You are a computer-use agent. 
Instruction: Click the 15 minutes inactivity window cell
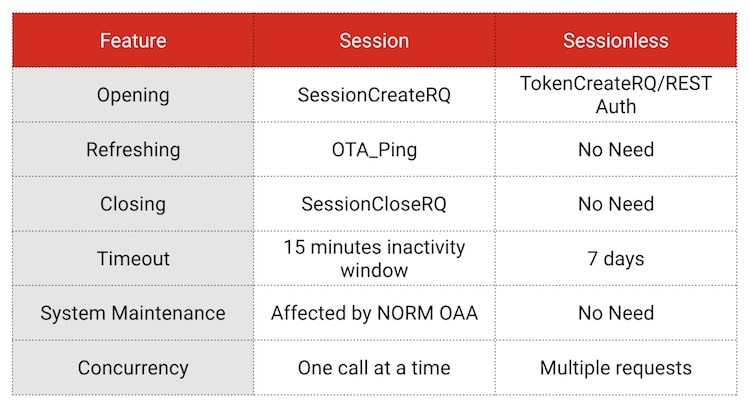(x=374, y=258)
